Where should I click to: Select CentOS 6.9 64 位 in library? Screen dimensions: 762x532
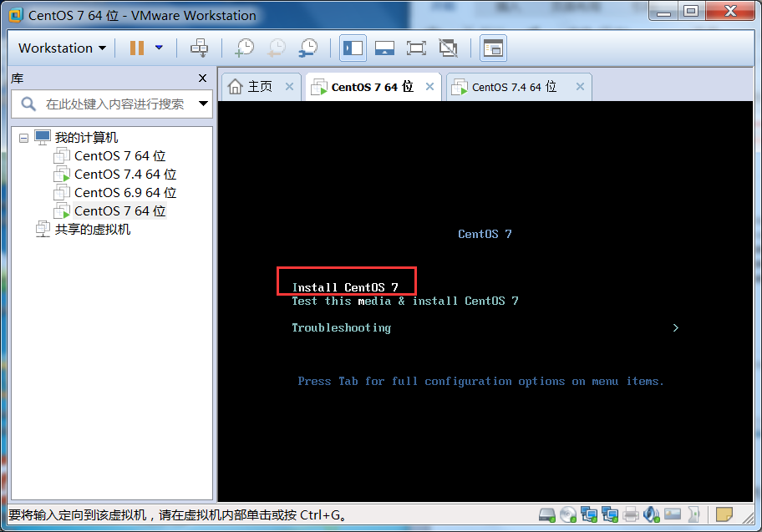(125, 193)
